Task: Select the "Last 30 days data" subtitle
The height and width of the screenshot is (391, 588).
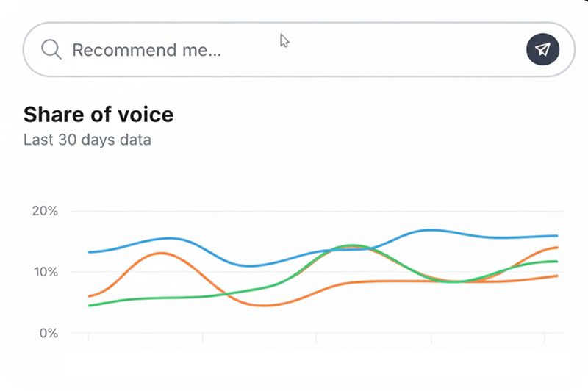Action: 87,140
